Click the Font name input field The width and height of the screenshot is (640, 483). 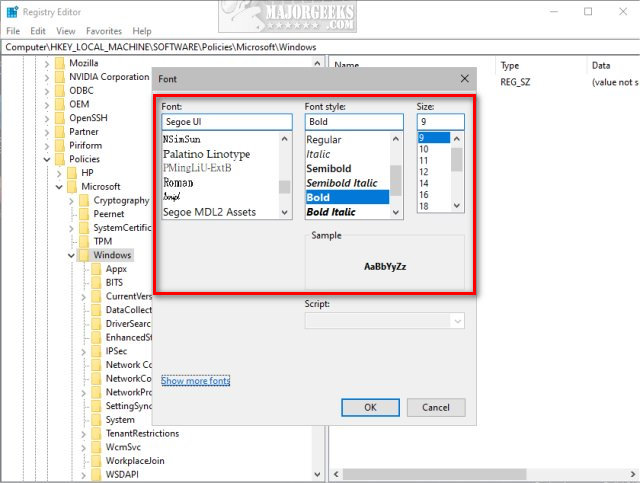[x=227, y=122]
